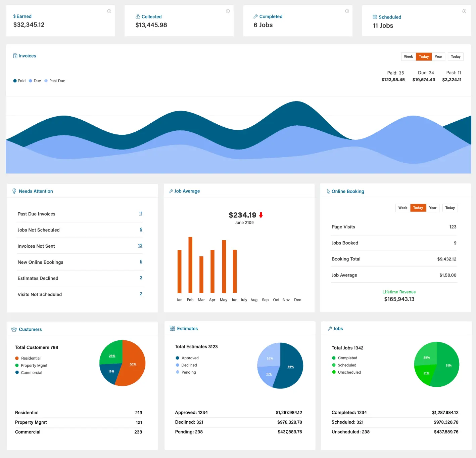Image resolution: width=476 pixels, height=458 pixels.
Task: Click the Scheduled calendar icon
Action: (x=375, y=17)
